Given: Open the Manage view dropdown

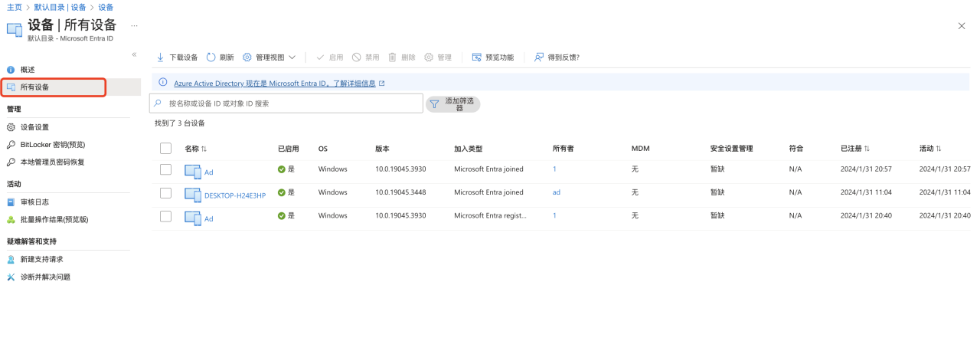Looking at the screenshot, I should coord(269,57).
